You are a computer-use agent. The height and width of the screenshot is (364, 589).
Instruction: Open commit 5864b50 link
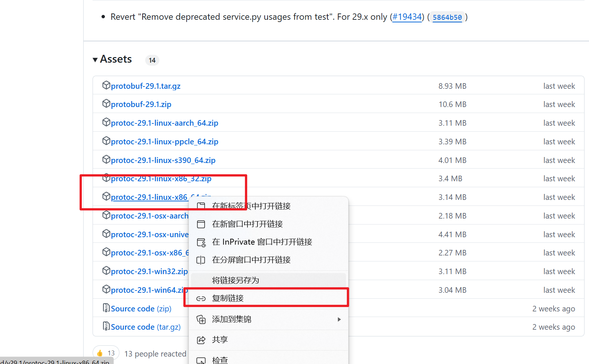click(x=447, y=18)
